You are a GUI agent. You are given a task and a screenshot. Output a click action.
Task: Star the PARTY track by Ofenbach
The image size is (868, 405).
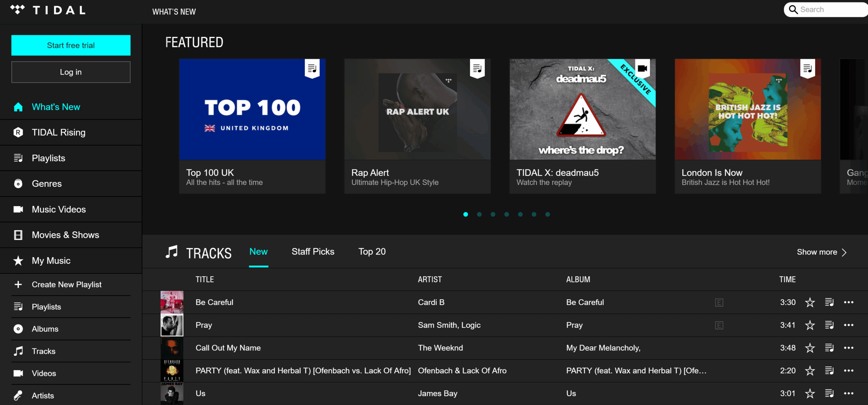[x=810, y=370]
